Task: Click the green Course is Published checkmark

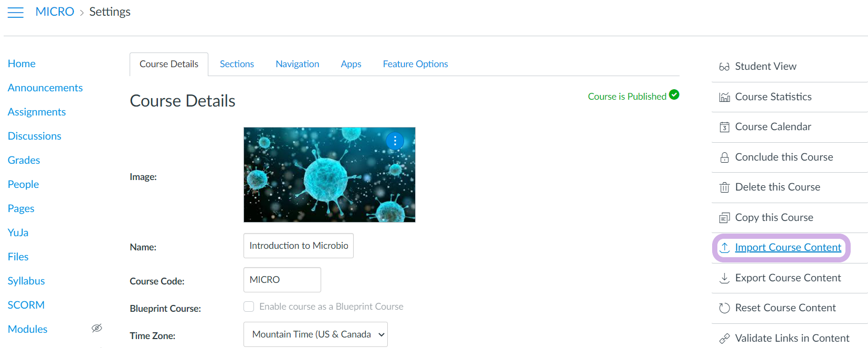Action: [x=674, y=95]
